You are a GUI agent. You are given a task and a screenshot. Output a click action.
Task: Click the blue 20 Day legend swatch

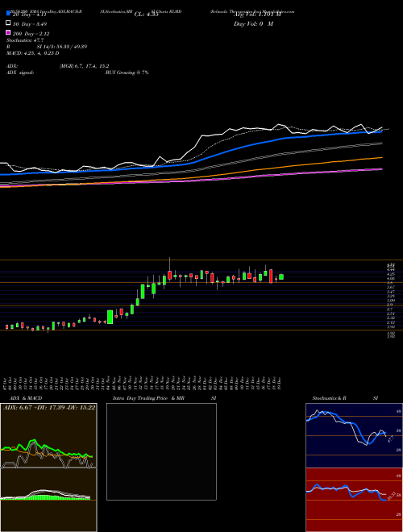tap(8, 15)
